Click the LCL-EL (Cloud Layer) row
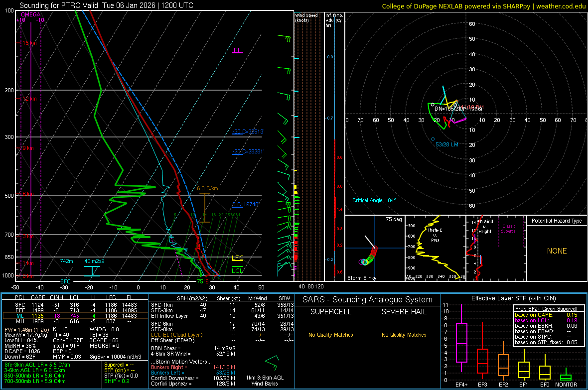588x390 pixels. (x=222, y=335)
